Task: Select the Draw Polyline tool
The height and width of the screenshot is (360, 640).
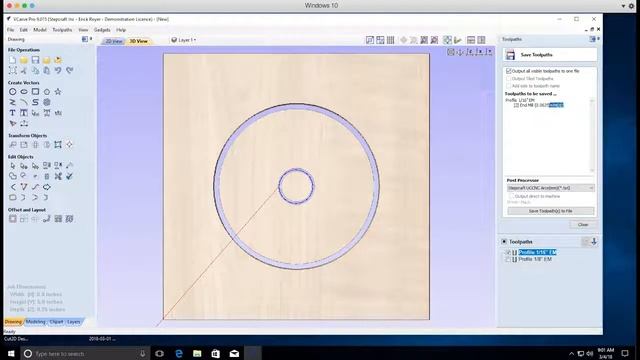Action: tap(13, 102)
